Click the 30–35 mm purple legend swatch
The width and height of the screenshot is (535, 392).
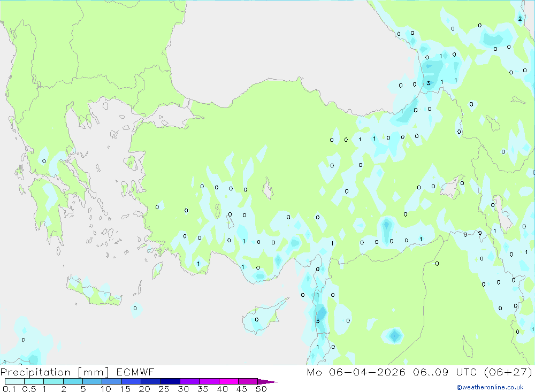point(190,381)
